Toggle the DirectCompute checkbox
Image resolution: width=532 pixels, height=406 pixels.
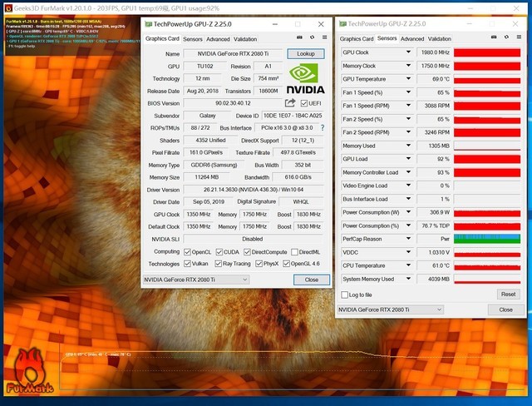click(247, 252)
